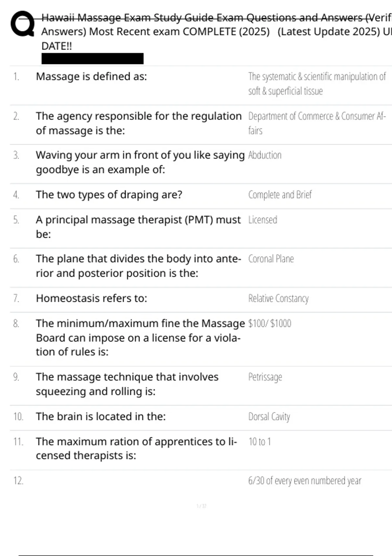The width and height of the screenshot is (392, 556).
Task: Select the 'Waving your arm' question text
Action: point(140,162)
